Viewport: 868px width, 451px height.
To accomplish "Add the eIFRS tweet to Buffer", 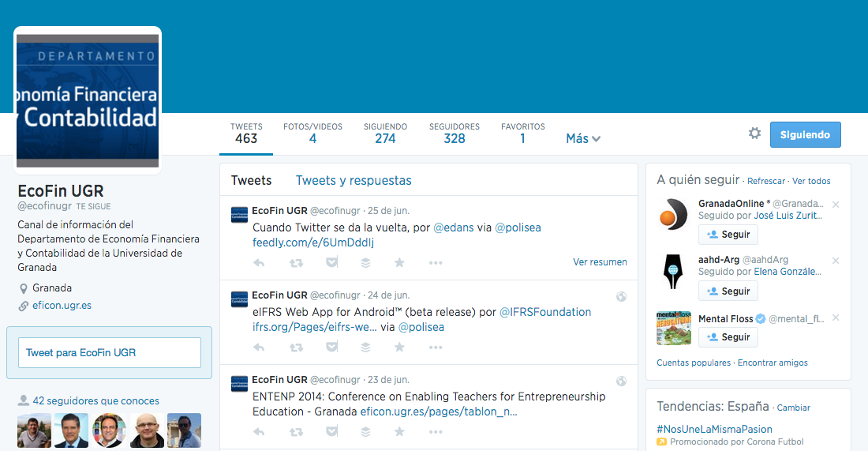I will click(x=365, y=347).
